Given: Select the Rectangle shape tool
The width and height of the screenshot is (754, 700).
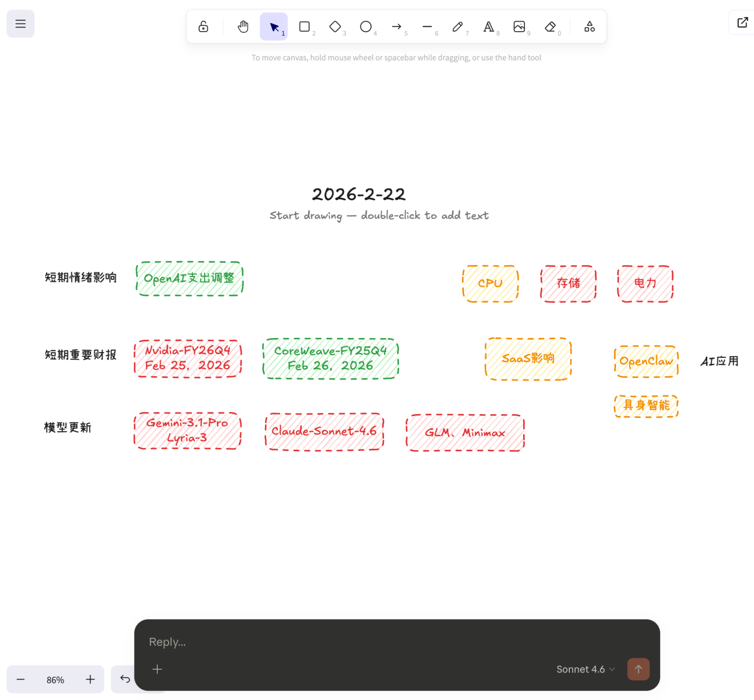Looking at the screenshot, I should pyautogui.click(x=304, y=26).
